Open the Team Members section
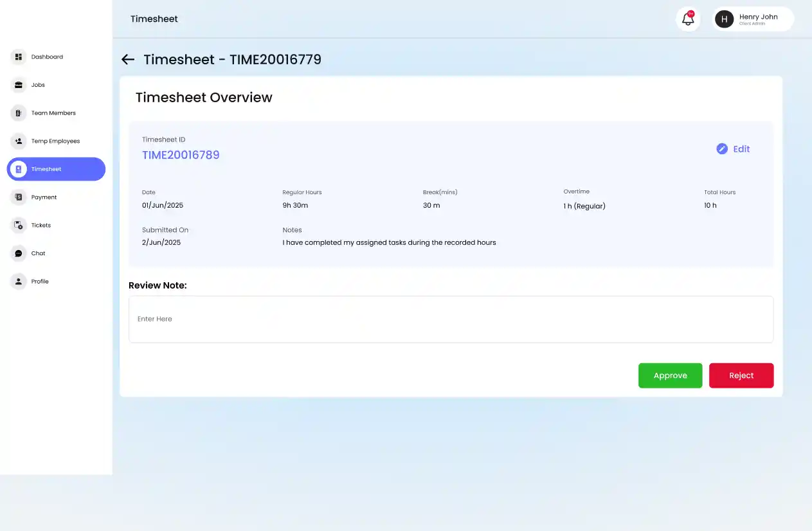Viewport: 812px width, 531px height. click(x=53, y=113)
